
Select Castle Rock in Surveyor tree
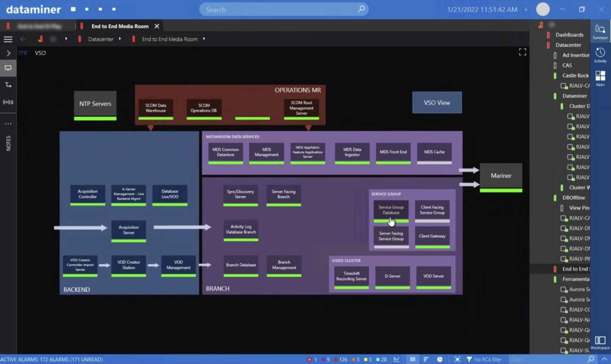(575, 75)
